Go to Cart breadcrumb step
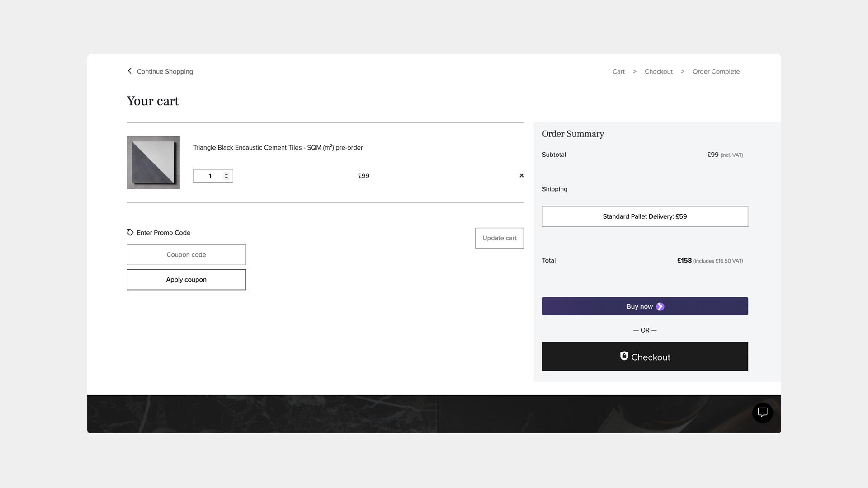The width and height of the screenshot is (868, 488). pos(618,72)
